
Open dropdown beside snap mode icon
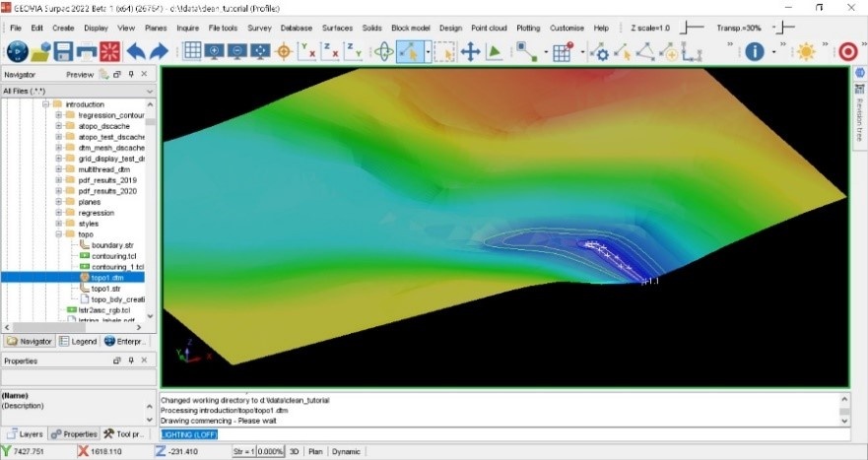tap(546, 52)
